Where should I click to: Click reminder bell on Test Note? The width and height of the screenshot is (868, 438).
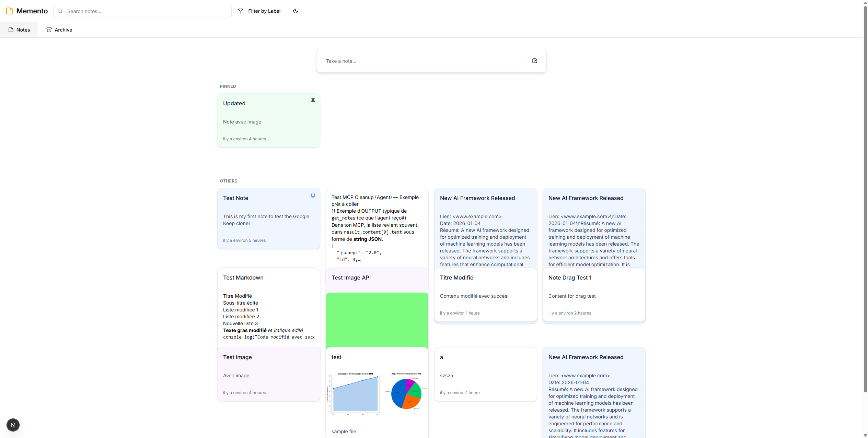tap(313, 195)
